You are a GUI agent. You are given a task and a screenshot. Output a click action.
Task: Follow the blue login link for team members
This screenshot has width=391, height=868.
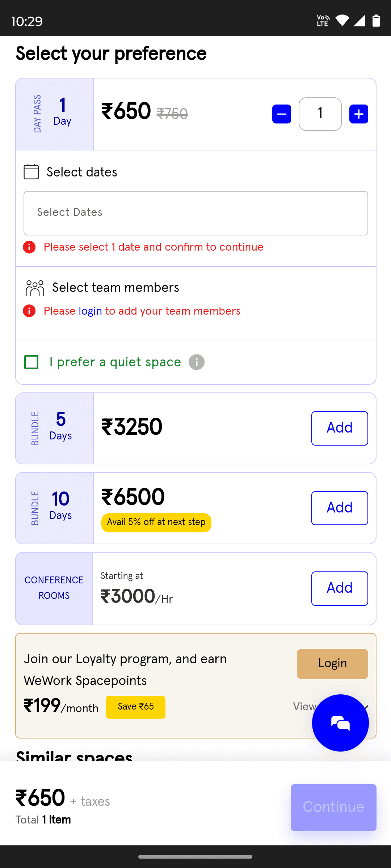tap(90, 311)
